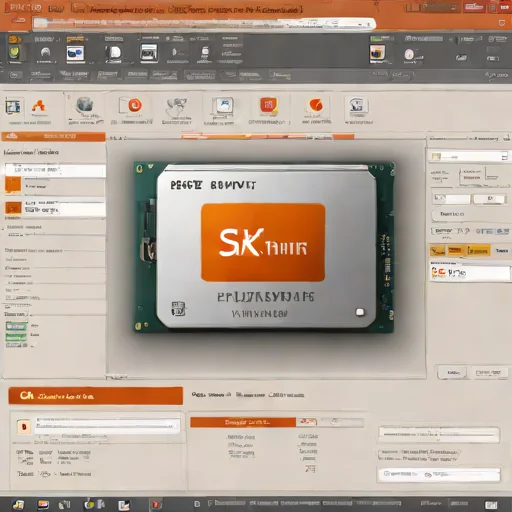Pick the third wide yellow swatch in right panel
The width and height of the screenshot is (512, 512).
(478, 251)
